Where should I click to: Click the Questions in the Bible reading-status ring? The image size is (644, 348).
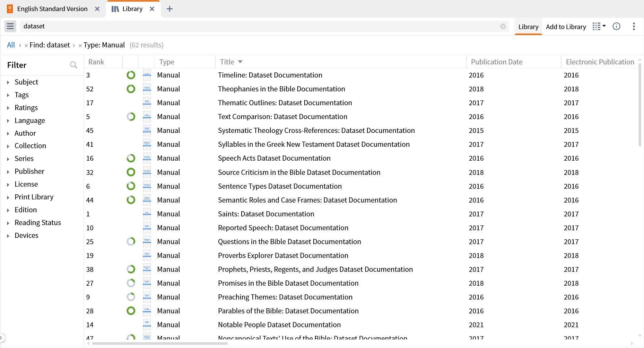[131, 241]
